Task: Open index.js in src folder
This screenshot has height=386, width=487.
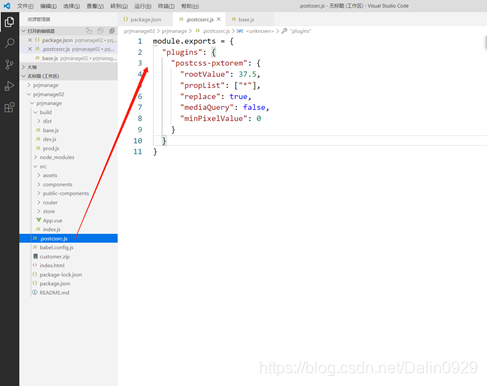Action: [x=51, y=229]
